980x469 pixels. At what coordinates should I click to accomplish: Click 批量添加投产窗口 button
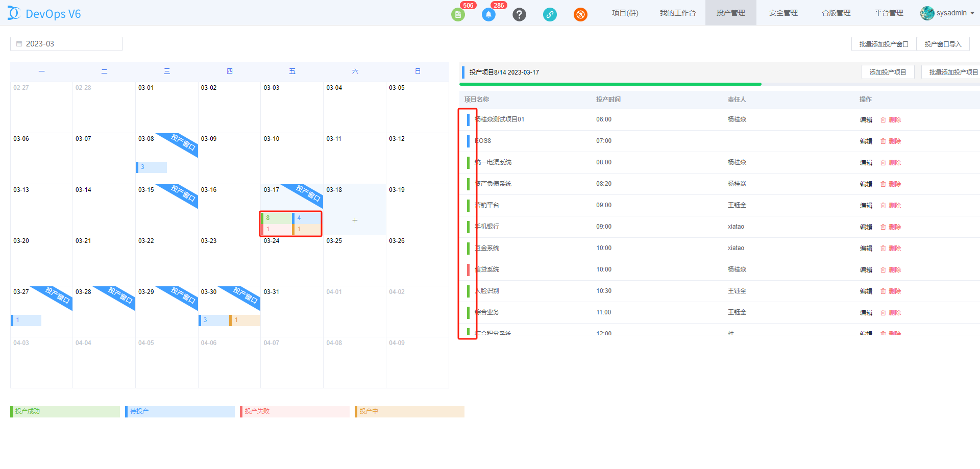(x=884, y=44)
